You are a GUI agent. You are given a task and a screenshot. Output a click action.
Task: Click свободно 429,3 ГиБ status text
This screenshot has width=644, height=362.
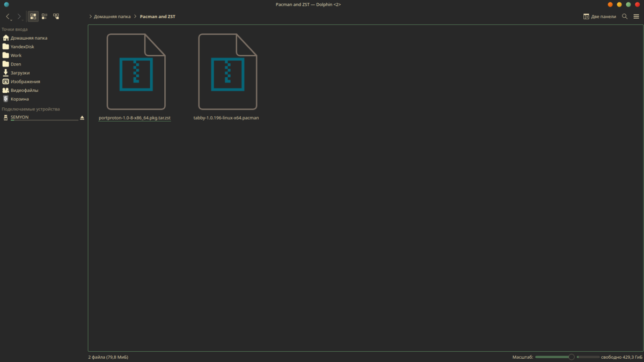621,357
